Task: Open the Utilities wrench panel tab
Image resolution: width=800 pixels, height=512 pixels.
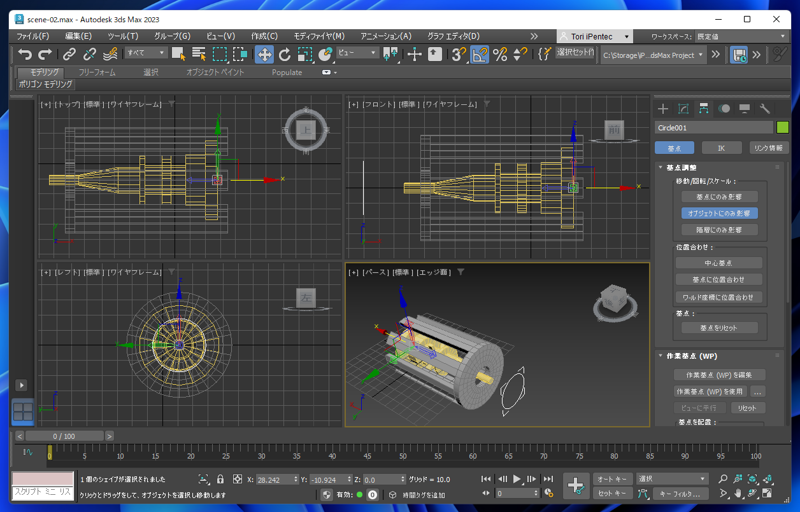Action: [764, 109]
